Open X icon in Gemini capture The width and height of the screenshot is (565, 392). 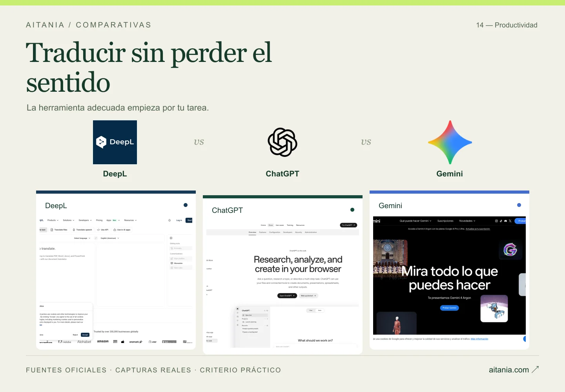(x=510, y=221)
